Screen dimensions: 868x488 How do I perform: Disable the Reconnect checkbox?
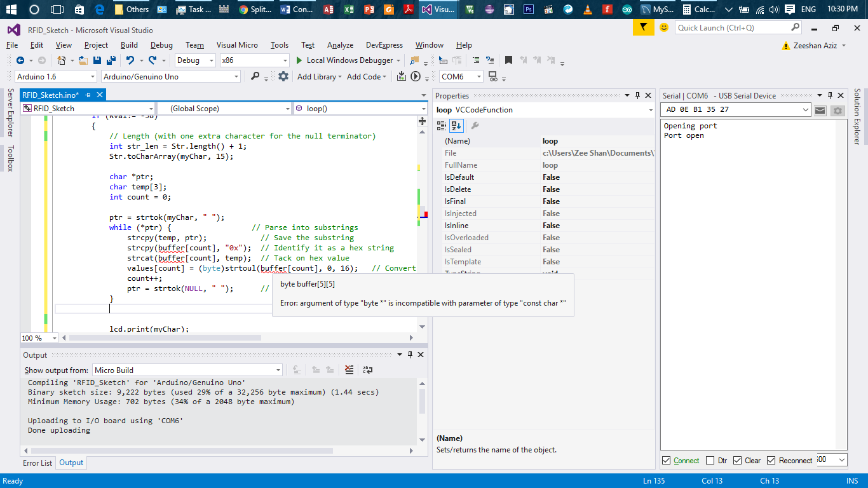771,460
